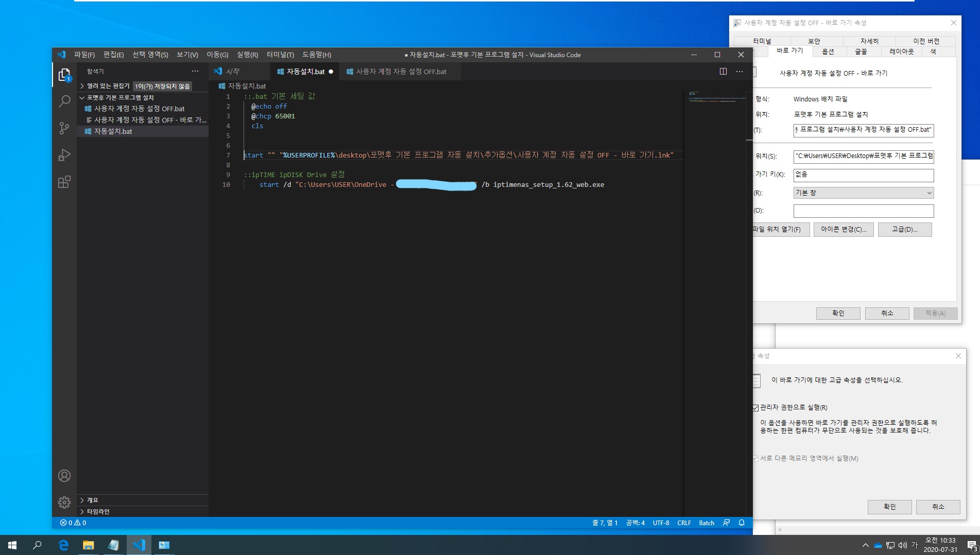
Task: Launch Microsoft Edge from taskbar
Action: click(x=63, y=545)
